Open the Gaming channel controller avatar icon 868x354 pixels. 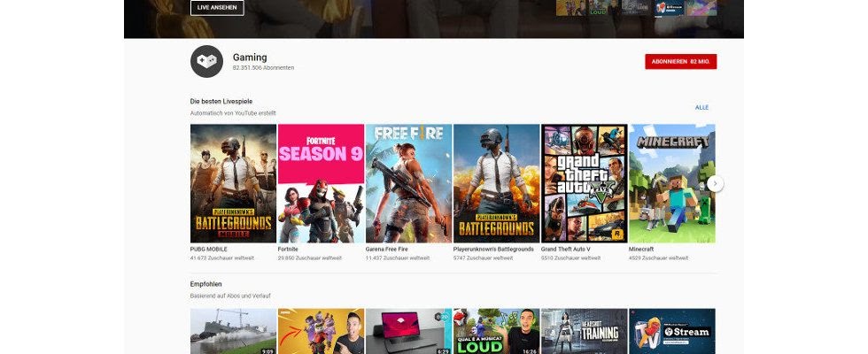pyautogui.click(x=206, y=61)
